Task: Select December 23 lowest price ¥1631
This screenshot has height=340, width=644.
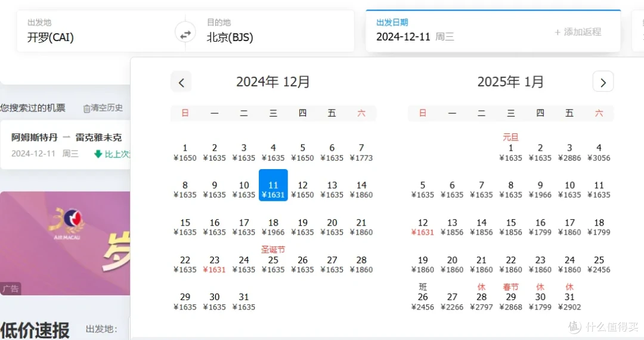Action: 215,264
